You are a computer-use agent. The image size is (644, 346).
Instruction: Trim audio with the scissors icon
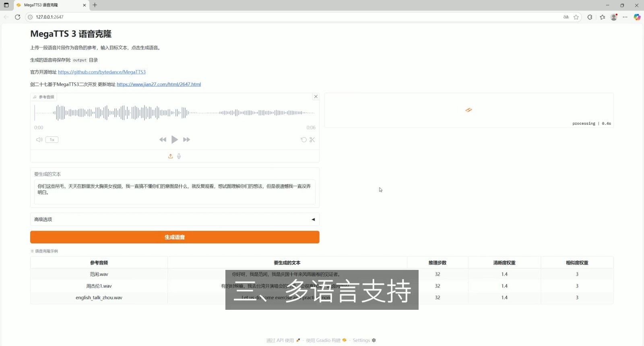pyautogui.click(x=312, y=140)
